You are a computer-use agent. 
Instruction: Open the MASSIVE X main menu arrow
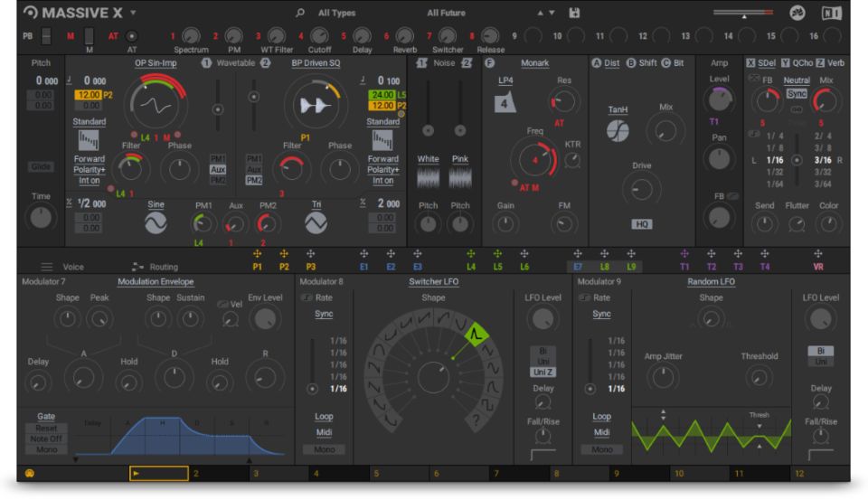click(134, 14)
